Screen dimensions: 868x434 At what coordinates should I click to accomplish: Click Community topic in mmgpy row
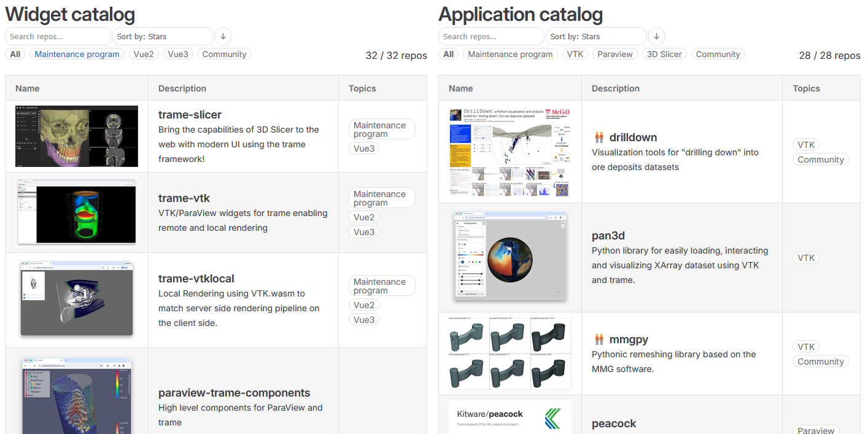coord(820,362)
